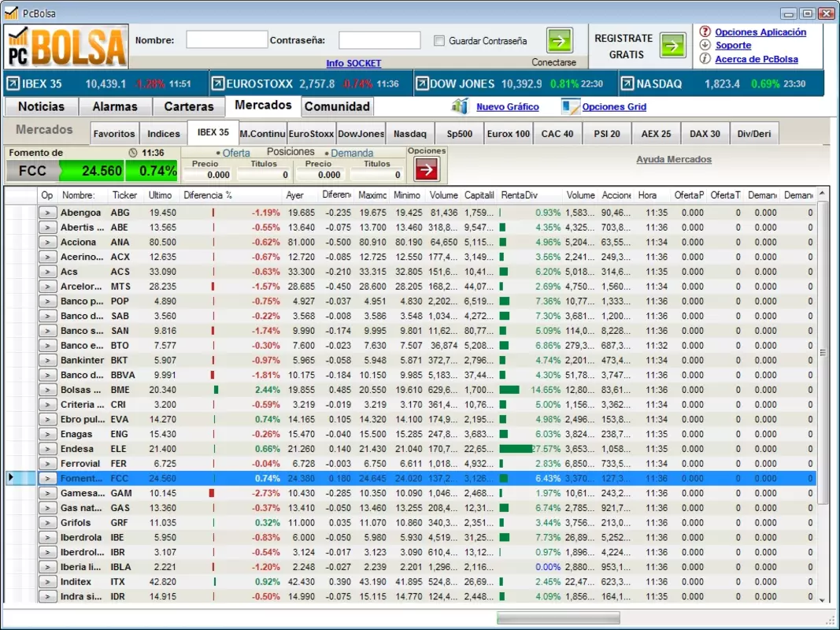Click the green Registrate Gratis arrow icon

click(x=672, y=46)
